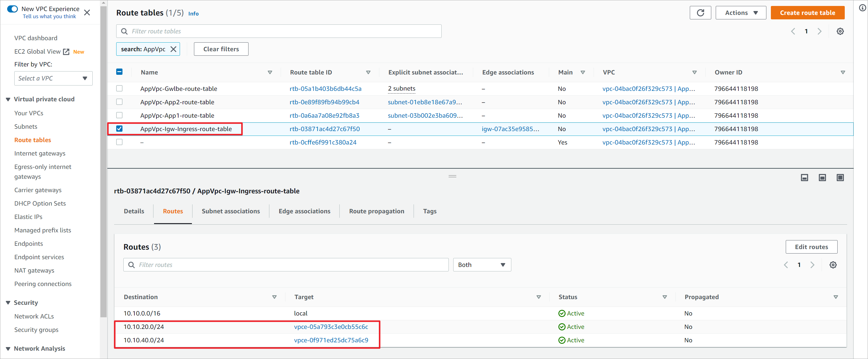
Task: Open Security groups in the sidebar
Action: (36, 330)
